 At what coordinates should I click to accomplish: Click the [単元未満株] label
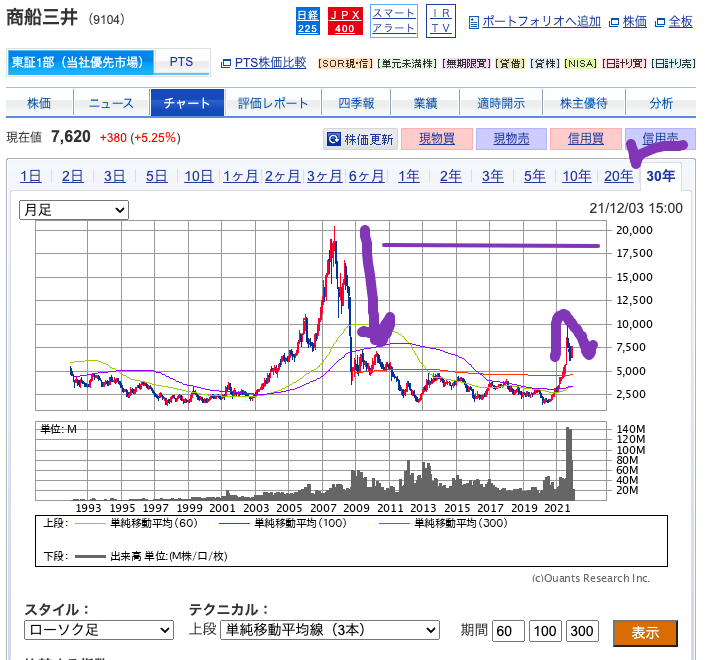[x=407, y=63]
